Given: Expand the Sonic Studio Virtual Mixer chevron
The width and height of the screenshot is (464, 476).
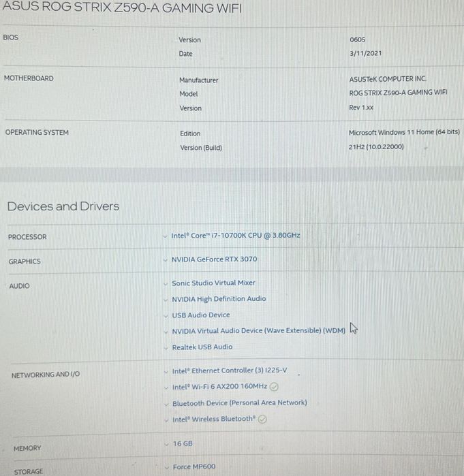Looking at the screenshot, I should pos(166,284).
